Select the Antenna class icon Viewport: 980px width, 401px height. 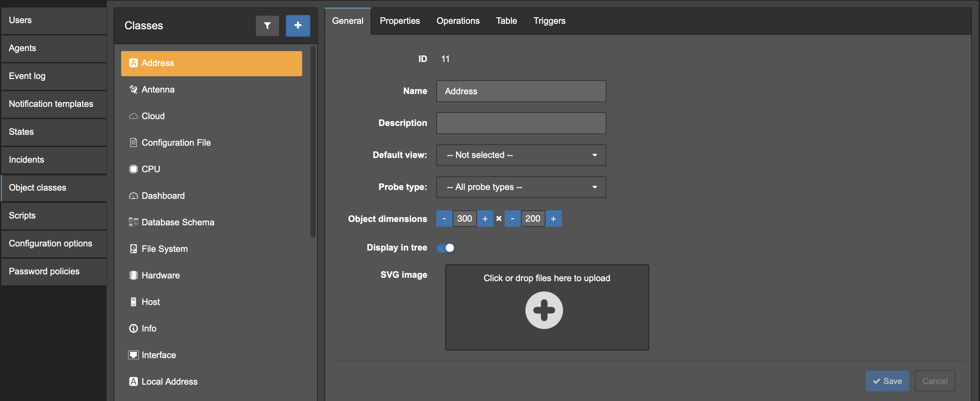133,90
